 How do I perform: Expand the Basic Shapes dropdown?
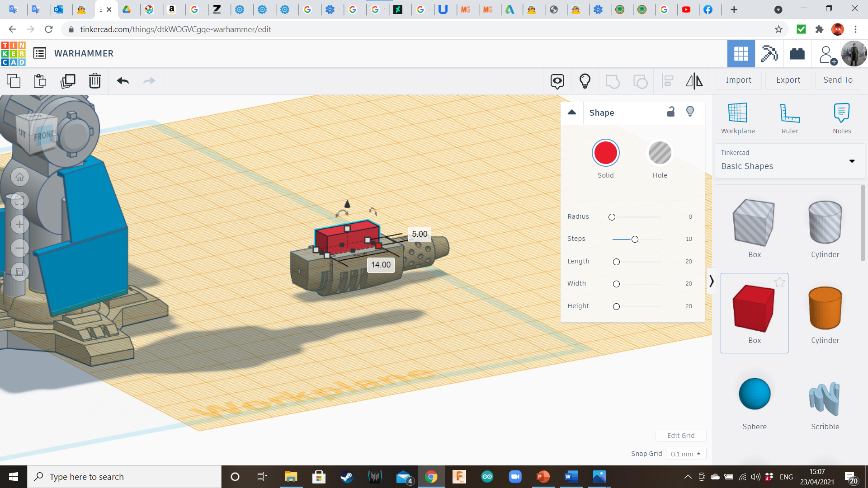point(852,161)
